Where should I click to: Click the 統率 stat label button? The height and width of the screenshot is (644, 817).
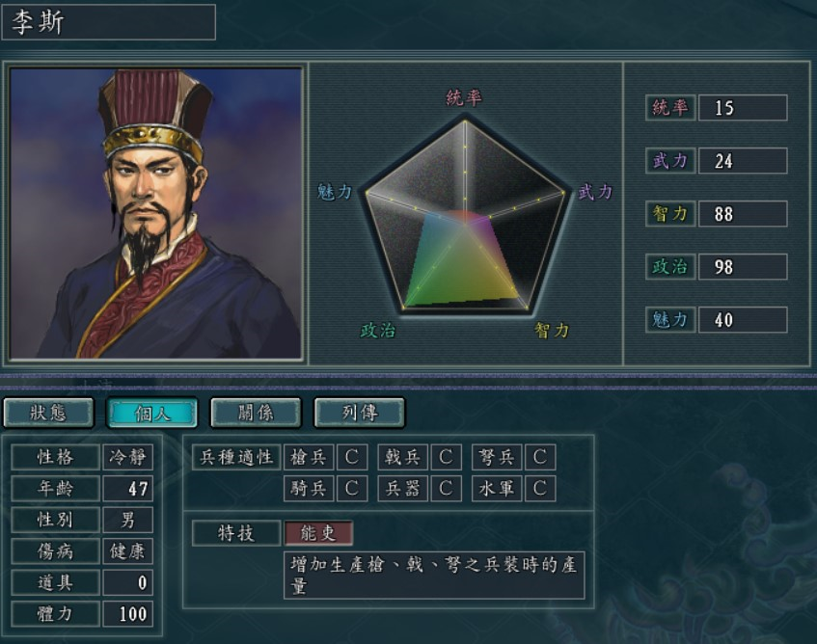point(670,108)
